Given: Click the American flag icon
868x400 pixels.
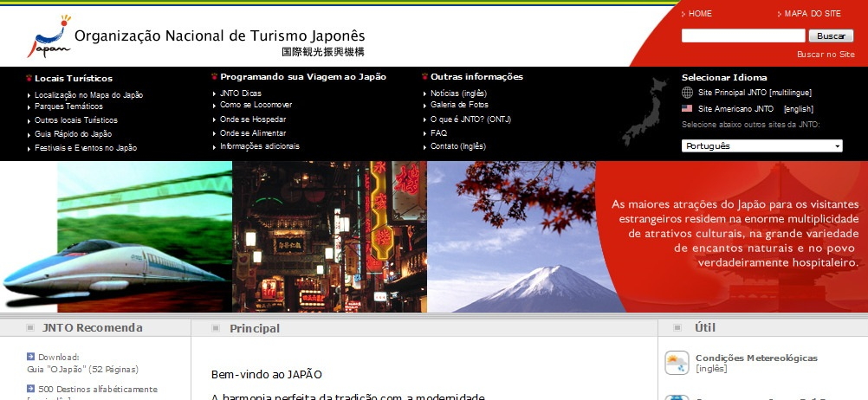Looking at the screenshot, I should [x=687, y=109].
